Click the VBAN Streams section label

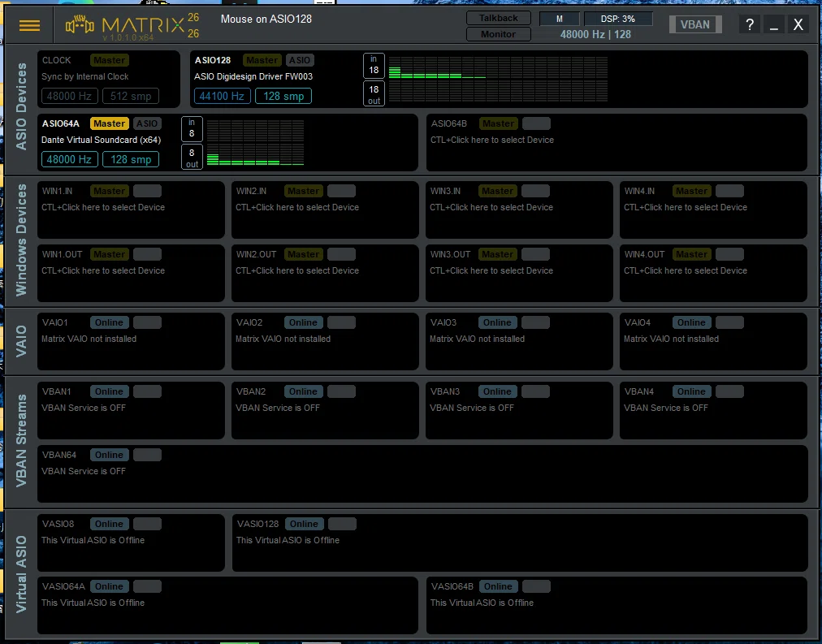click(21, 441)
